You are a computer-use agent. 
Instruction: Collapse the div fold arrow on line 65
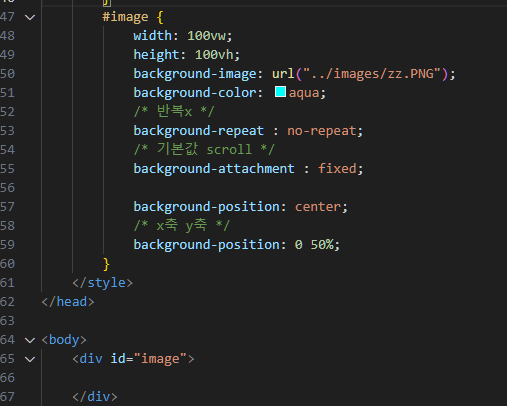point(30,359)
